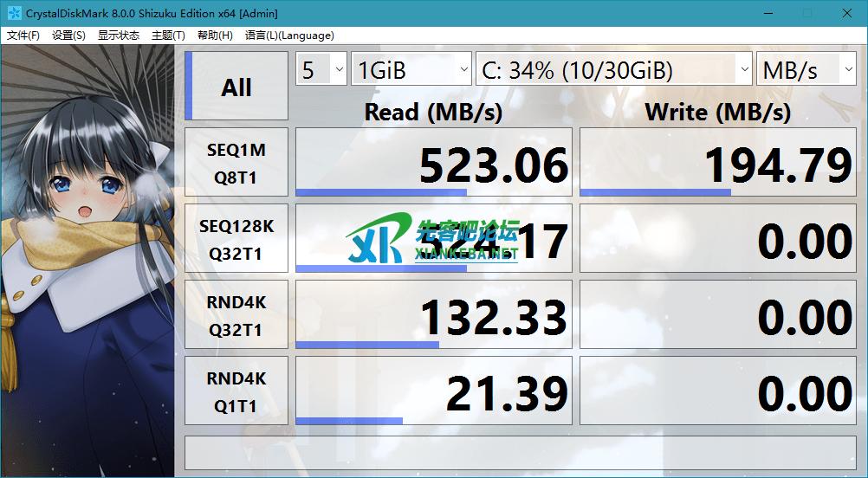Image resolution: width=868 pixels, height=478 pixels.
Task: Click the XK watermark logo
Action: (376, 240)
